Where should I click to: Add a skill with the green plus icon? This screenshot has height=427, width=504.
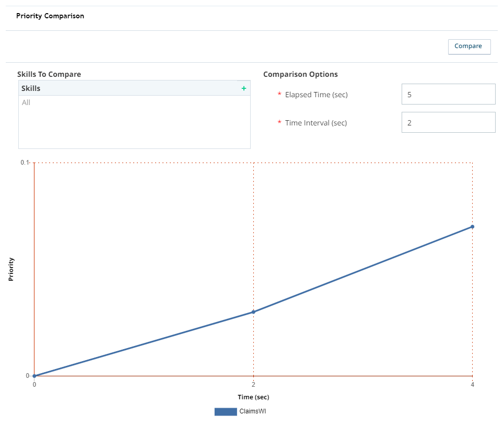pos(243,88)
